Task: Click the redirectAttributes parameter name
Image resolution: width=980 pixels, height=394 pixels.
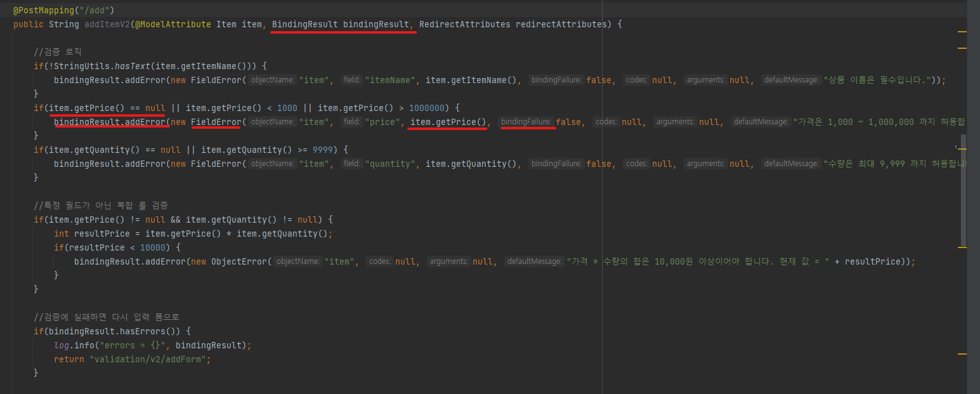Action: (x=561, y=25)
